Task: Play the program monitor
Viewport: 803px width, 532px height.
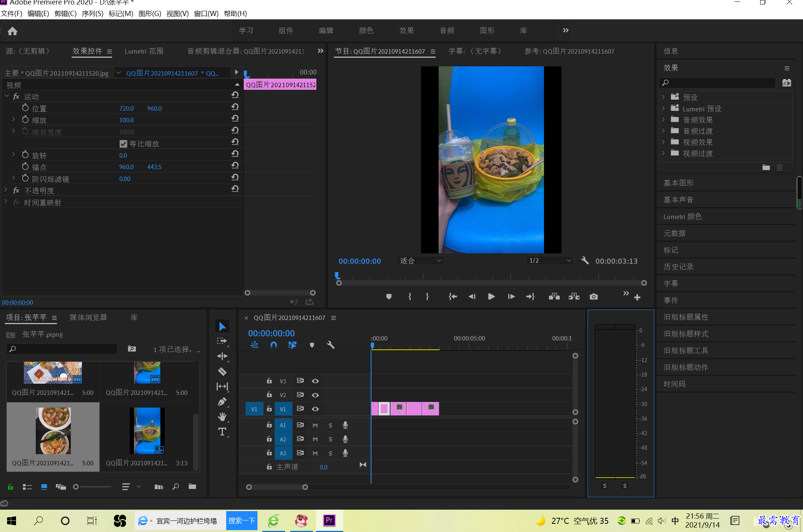Action: coord(491,297)
